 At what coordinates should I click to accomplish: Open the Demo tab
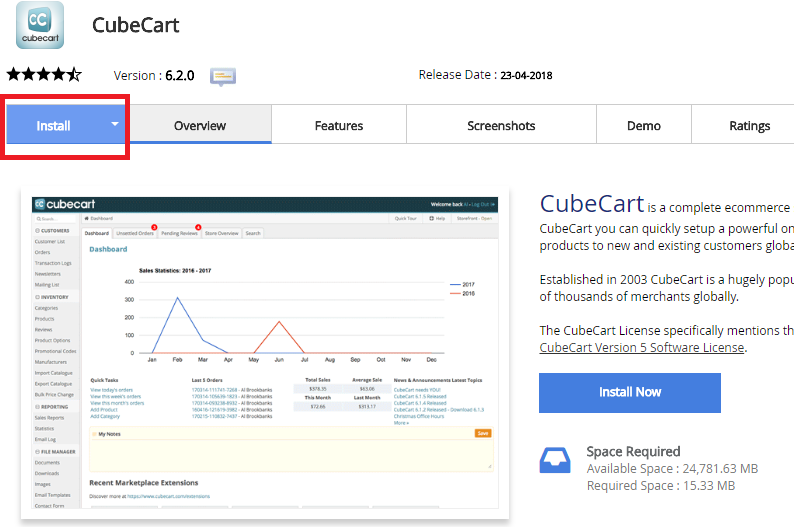(644, 125)
